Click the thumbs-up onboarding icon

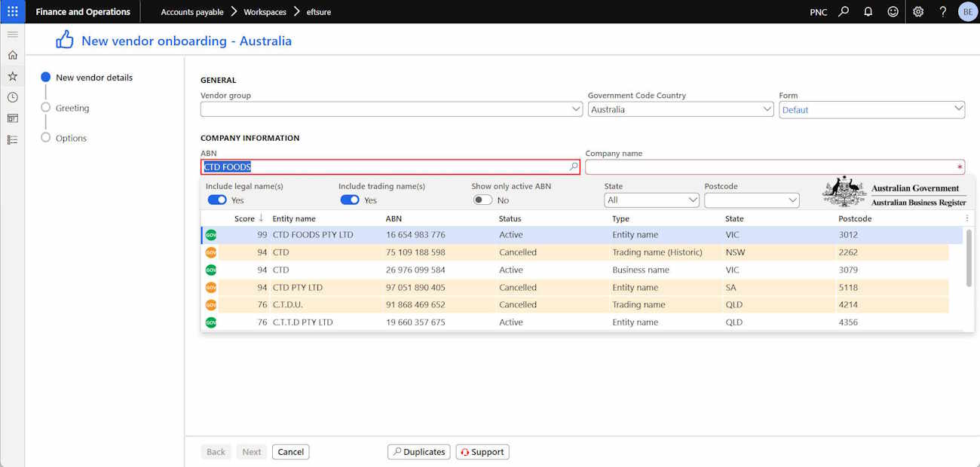tap(65, 40)
